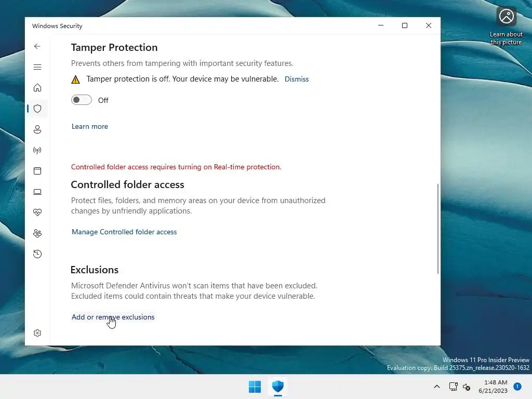532x399 pixels.
Task: Click muted volume tray icon
Action: tap(467, 387)
